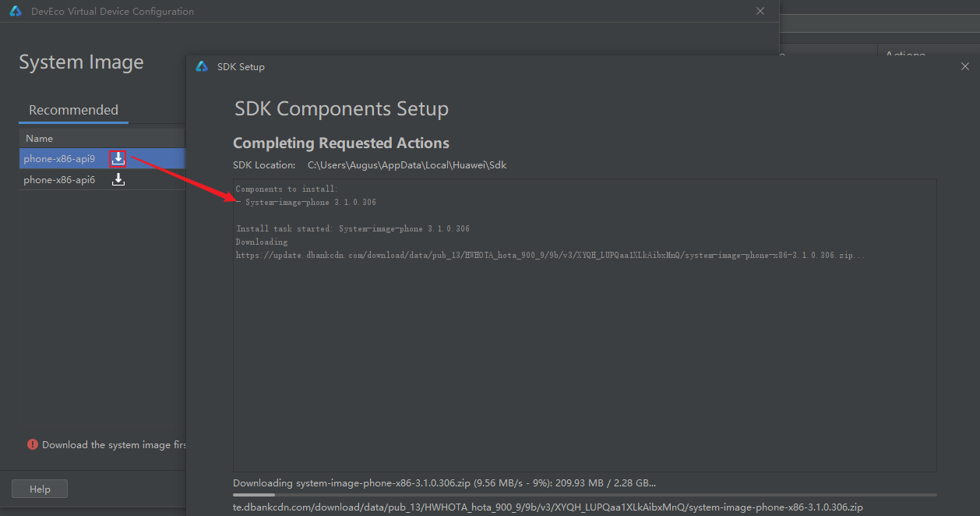The height and width of the screenshot is (516, 980).
Task: Click the SDK Location path text
Action: pos(407,165)
